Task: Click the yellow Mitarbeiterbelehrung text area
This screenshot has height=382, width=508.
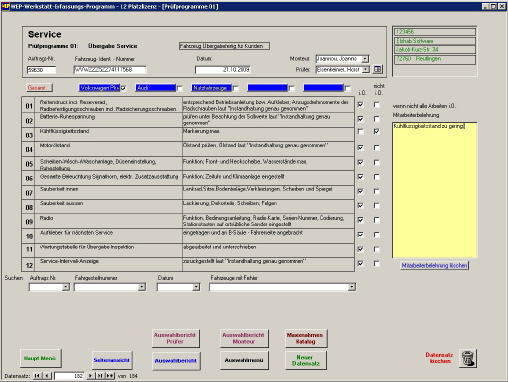Action: click(x=435, y=190)
